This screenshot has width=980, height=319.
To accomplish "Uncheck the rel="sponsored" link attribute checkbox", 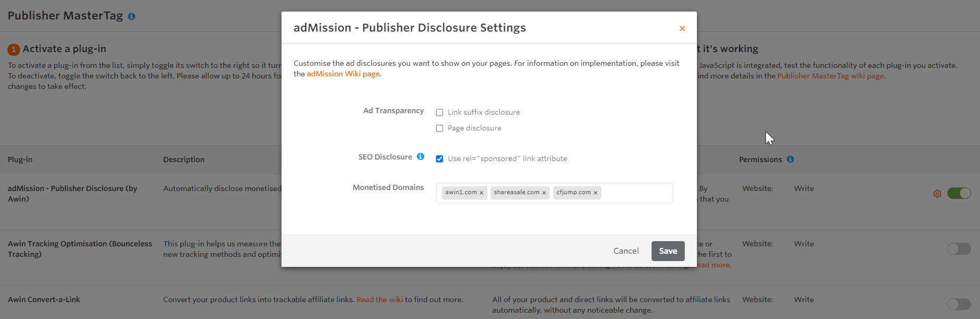I will (x=440, y=159).
